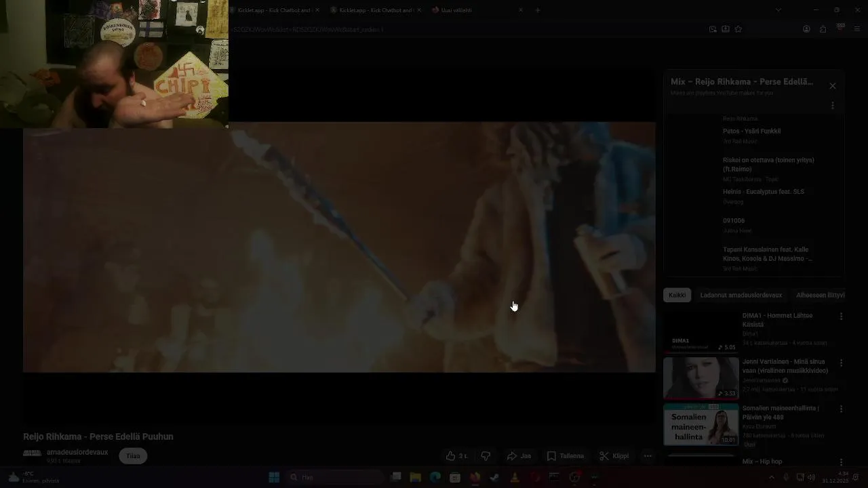The image size is (868, 488).
Task: Create a clip with Klippi button
Action: point(614,456)
